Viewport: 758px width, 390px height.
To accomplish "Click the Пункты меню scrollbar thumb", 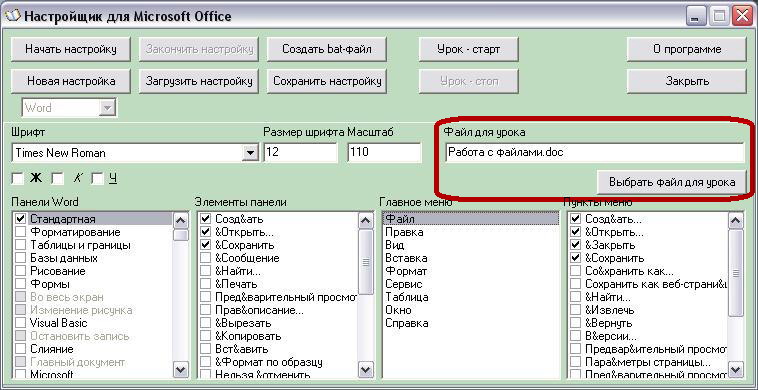I will click(x=736, y=273).
